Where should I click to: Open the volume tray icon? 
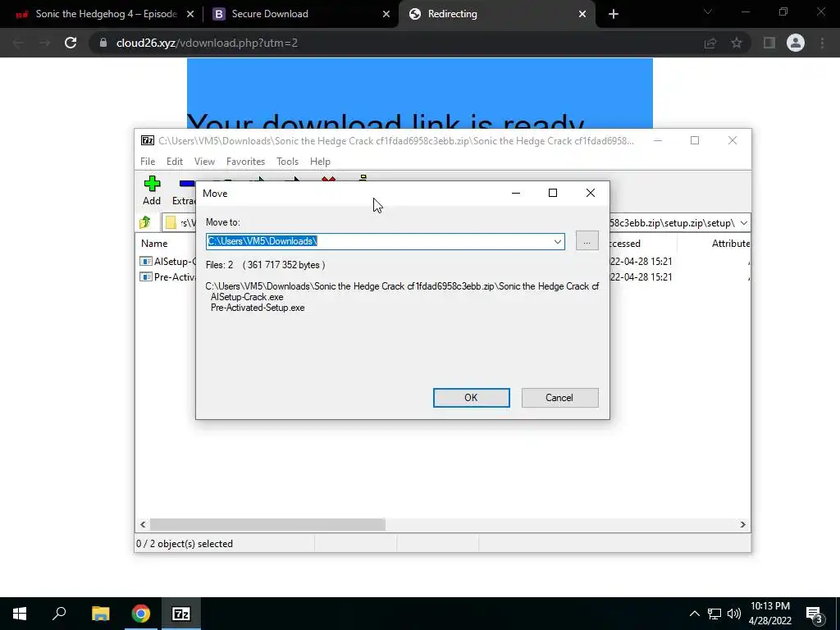click(734, 614)
